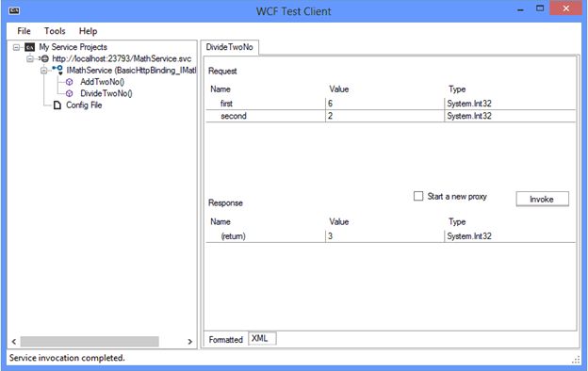Select the http://localhost:23793/MathService.svc tree label
588x371 pixels.
click(122, 58)
